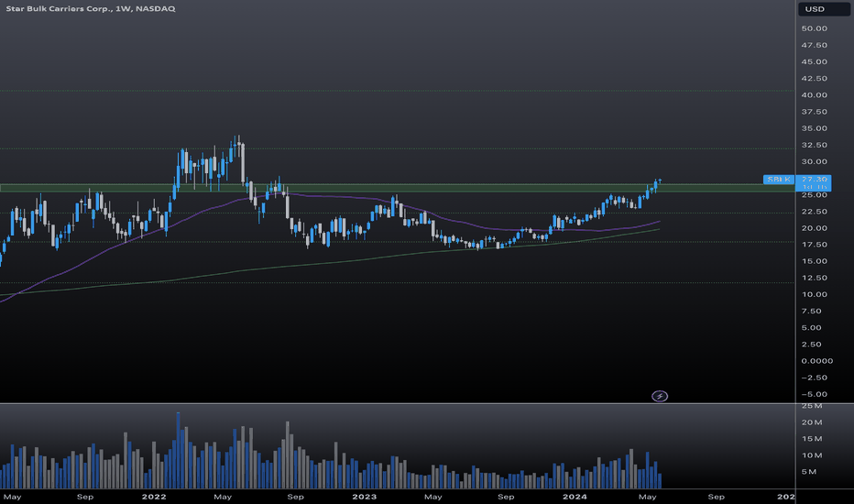The height and width of the screenshot is (504, 854).
Task: Select the 50.00 price axis label
Action: pos(814,28)
